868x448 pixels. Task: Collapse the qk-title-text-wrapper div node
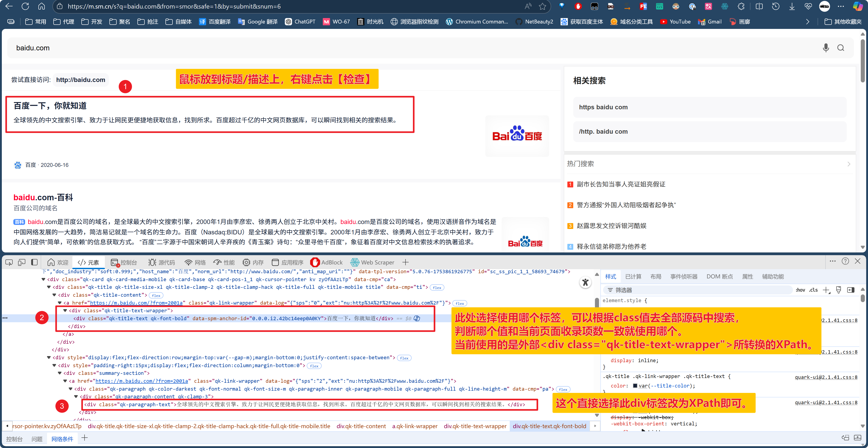[x=65, y=310]
